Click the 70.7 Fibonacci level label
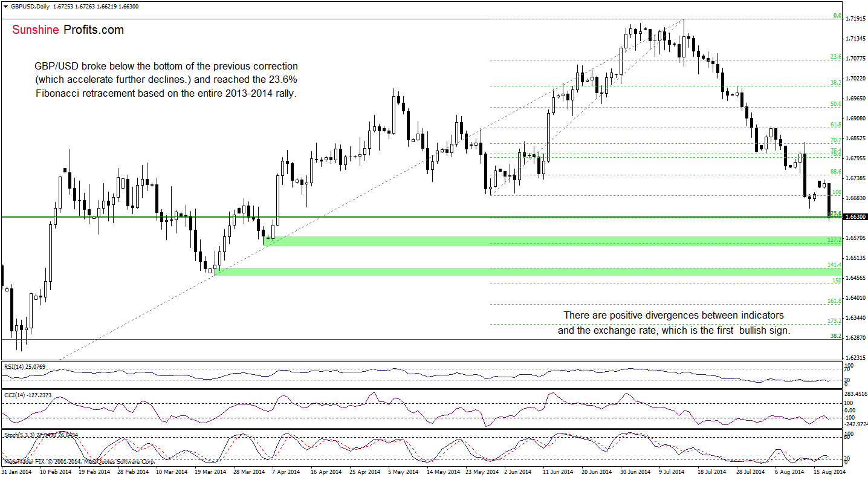 836,140
